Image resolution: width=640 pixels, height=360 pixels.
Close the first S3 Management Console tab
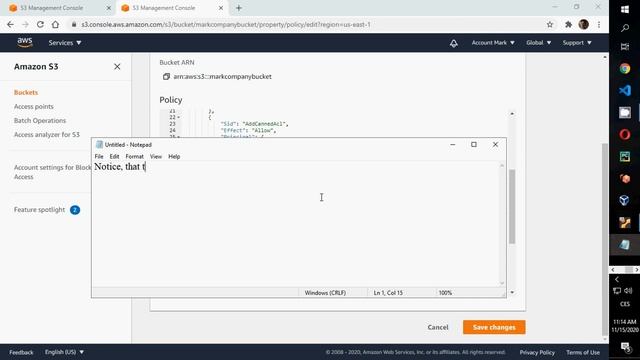click(109, 8)
